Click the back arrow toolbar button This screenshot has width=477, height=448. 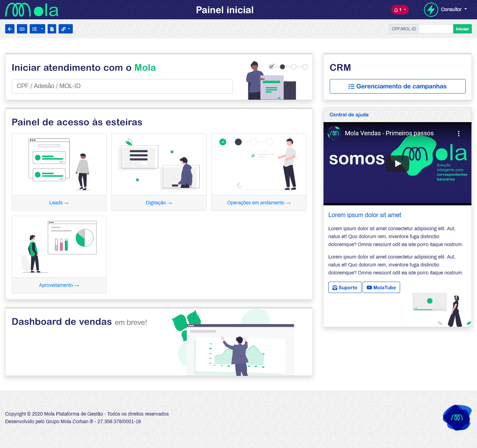pyautogui.click(x=10, y=29)
